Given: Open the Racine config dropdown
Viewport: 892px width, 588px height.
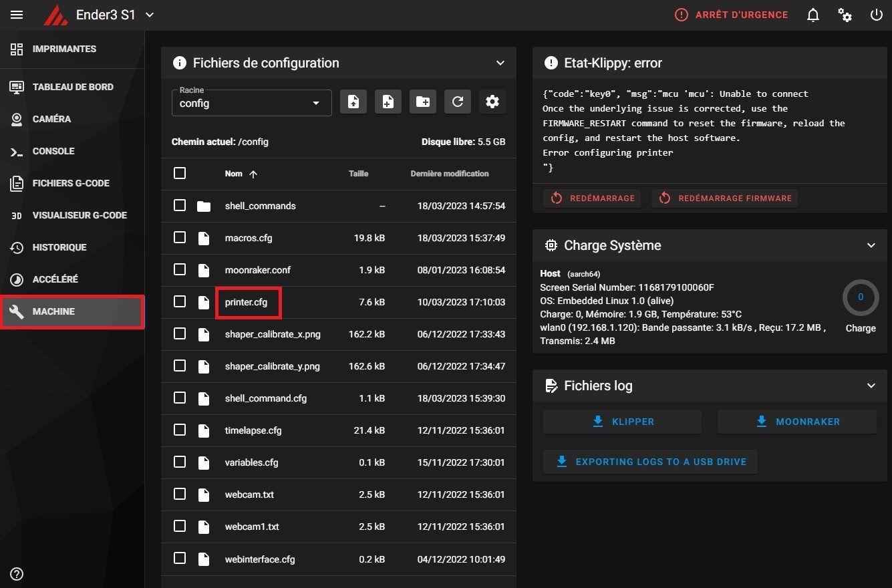Looking at the screenshot, I should point(252,103).
